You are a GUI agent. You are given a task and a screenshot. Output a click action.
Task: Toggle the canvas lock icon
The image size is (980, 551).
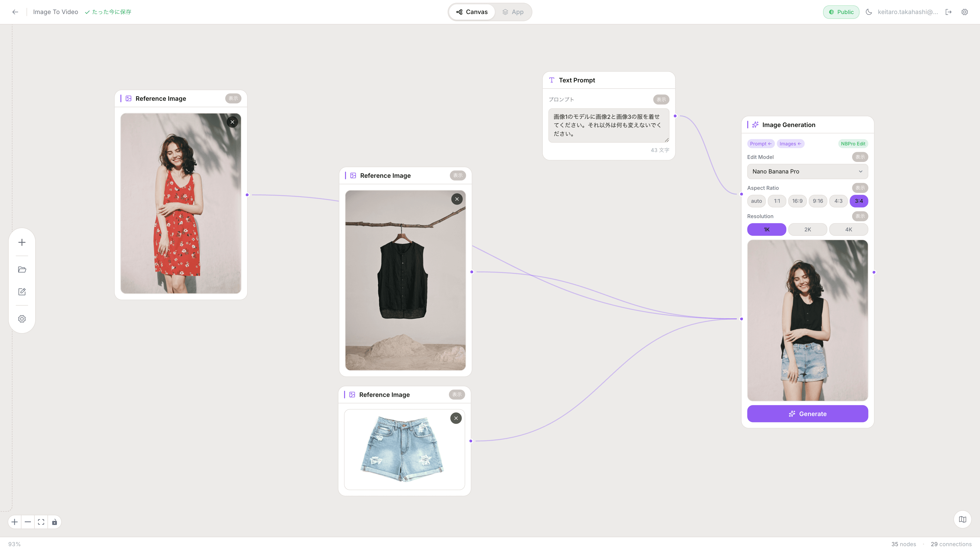coord(54,522)
